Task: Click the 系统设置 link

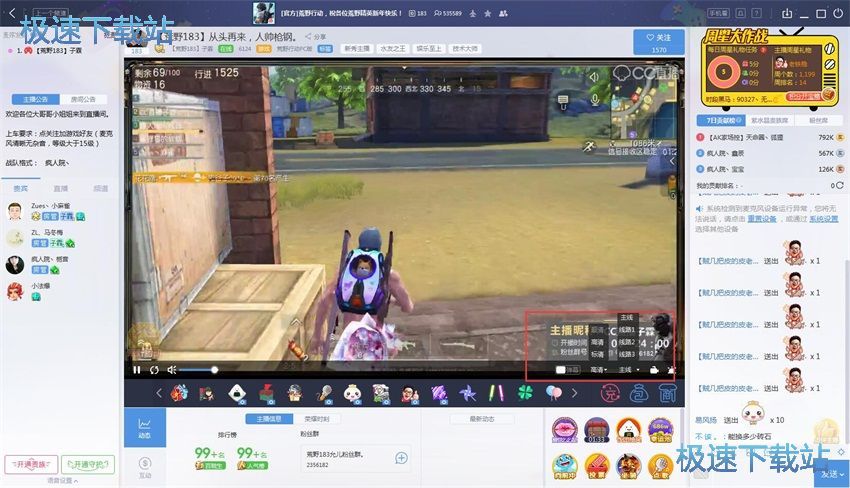Action: (x=823, y=219)
